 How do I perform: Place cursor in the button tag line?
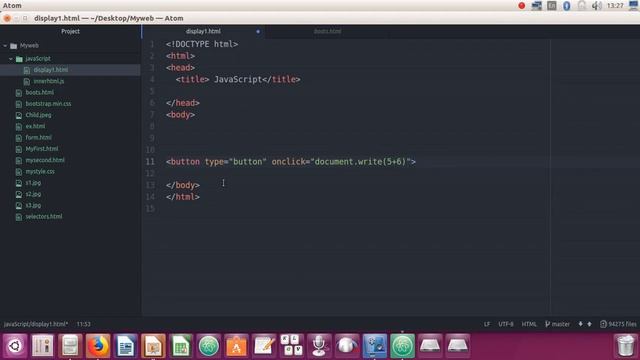tap(291, 162)
